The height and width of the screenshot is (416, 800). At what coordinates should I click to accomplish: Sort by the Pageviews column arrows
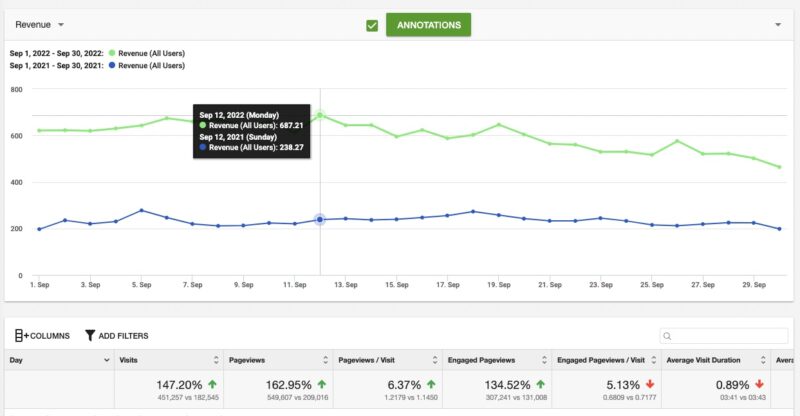click(325, 359)
